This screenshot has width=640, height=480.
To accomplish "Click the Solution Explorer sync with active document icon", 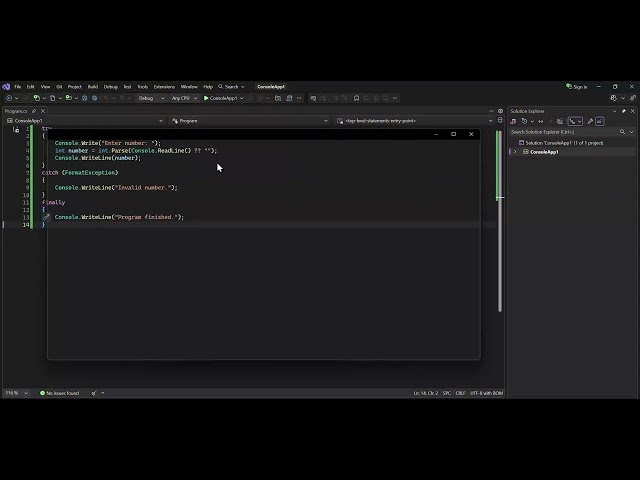I will pos(540,121).
